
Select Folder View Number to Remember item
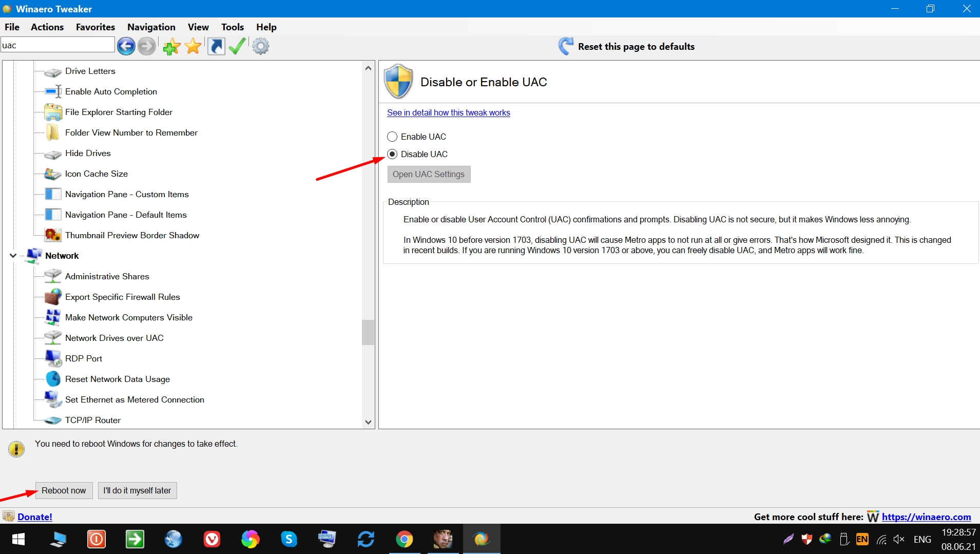[x=131, y=132]
